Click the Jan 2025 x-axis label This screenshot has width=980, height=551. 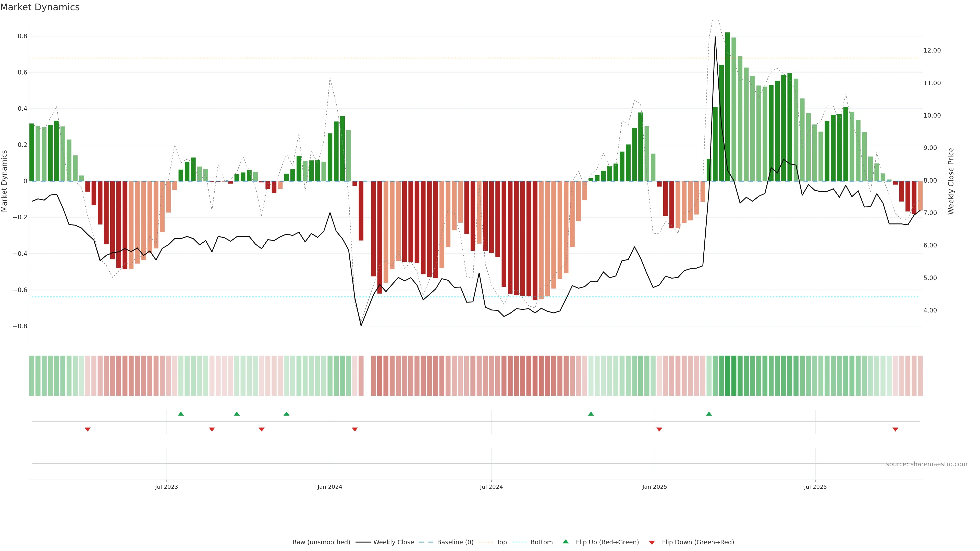click(x=654, y=487)
